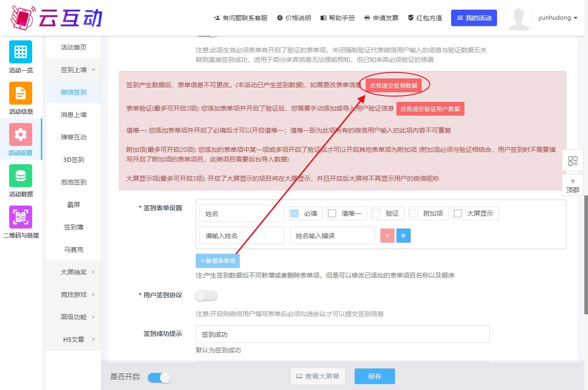Toggle the 用户签到协议 switch
The image size is (588, 390).
point(206,296)
